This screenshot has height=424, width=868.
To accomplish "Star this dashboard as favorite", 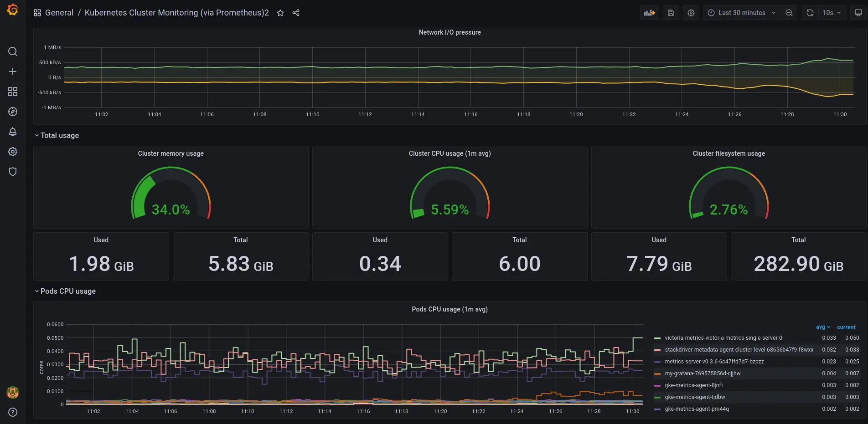I will [280, 13].
